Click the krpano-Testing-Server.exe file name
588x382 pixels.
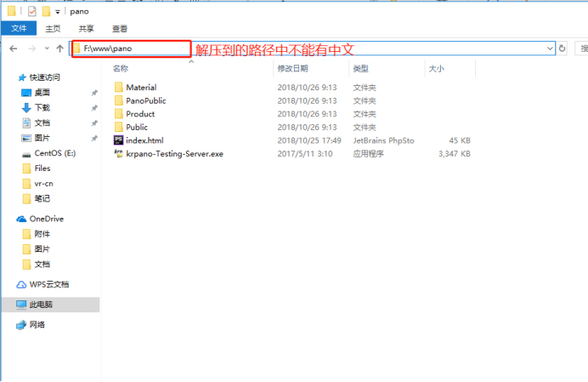point(174,154)
